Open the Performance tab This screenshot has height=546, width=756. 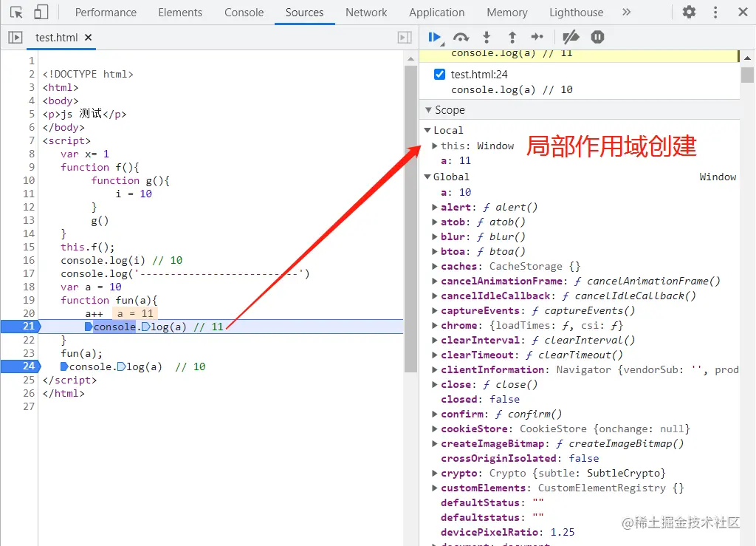(106, 12)
